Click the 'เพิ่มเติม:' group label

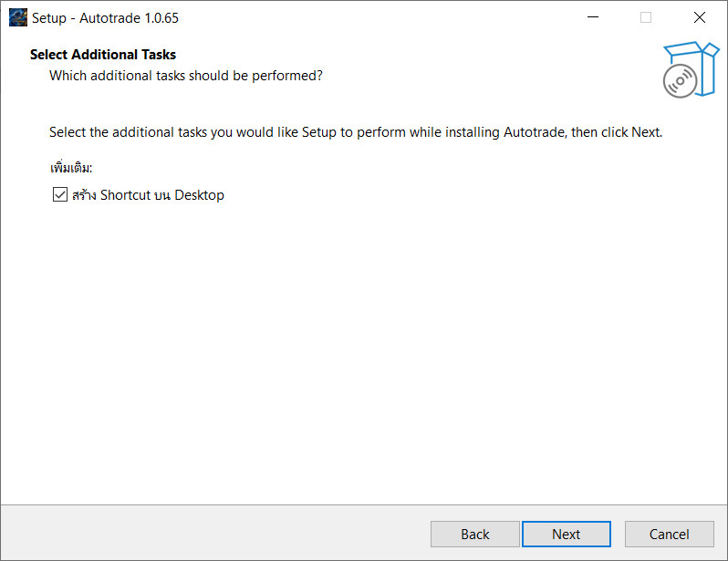click(x=71, y=167)
